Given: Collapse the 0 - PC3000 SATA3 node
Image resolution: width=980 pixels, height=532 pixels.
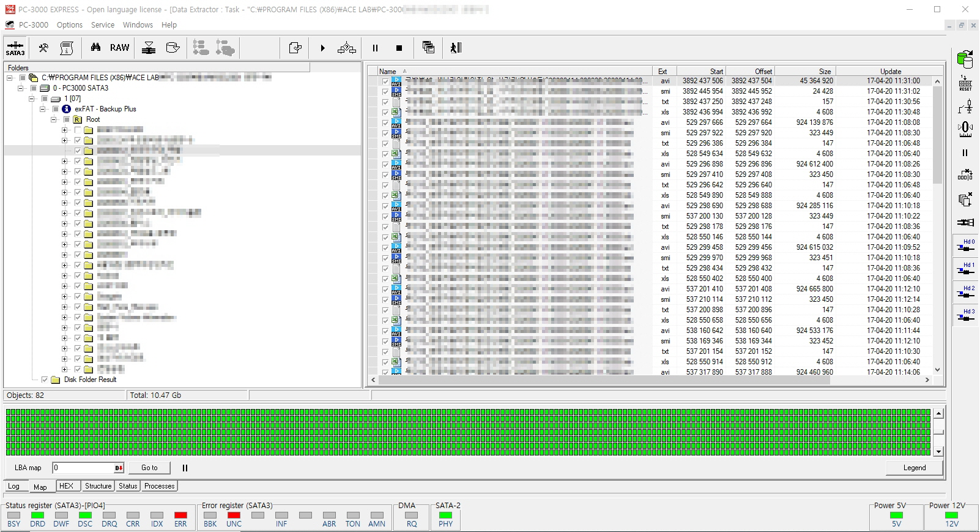Looking at the screenshot, I should (21, 88).
